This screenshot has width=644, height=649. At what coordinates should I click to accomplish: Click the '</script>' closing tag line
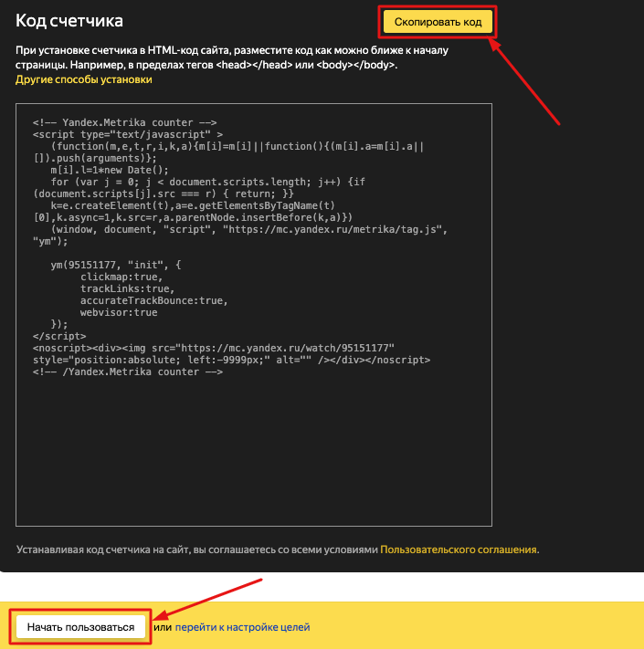pyautogui.click(x=59, y=336)
